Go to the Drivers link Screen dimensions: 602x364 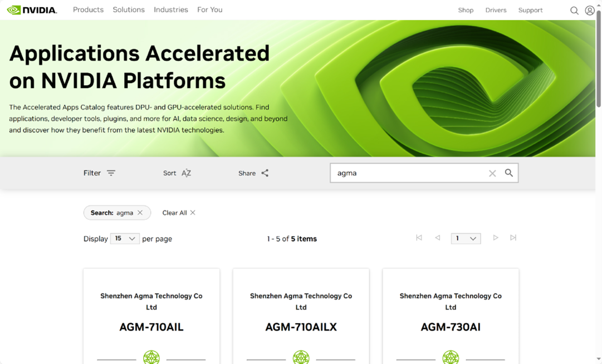coord(496,11)
